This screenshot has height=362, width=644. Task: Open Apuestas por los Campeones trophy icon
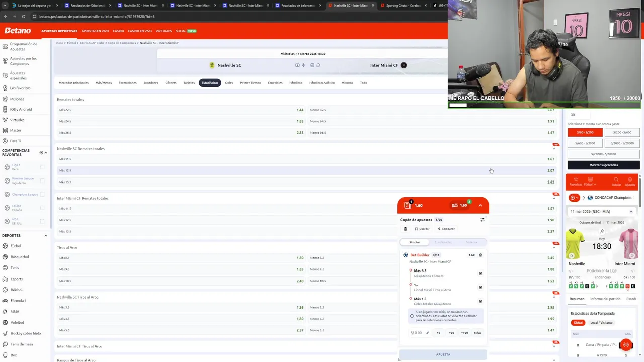click(x=5, y=61)
